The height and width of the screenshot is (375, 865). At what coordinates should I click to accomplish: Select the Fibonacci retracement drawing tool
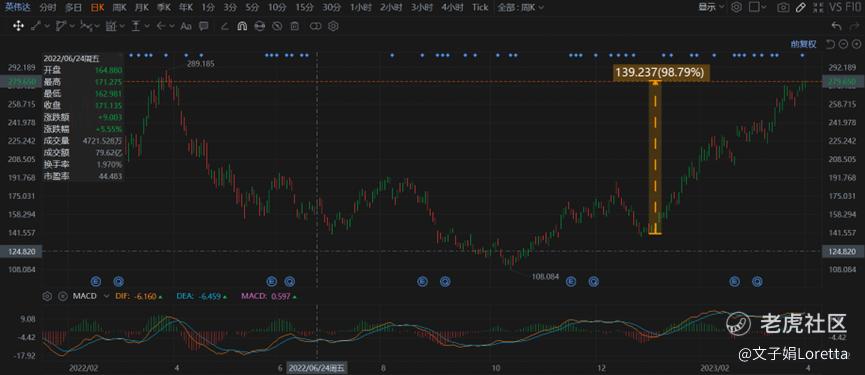[110, 26]
